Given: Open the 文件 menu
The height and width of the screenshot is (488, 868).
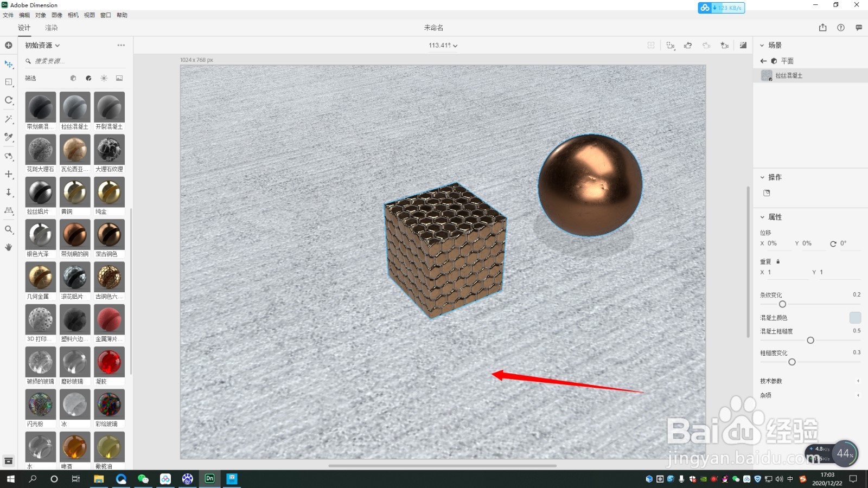Looking at the screenshot, I should pos(8,15).
